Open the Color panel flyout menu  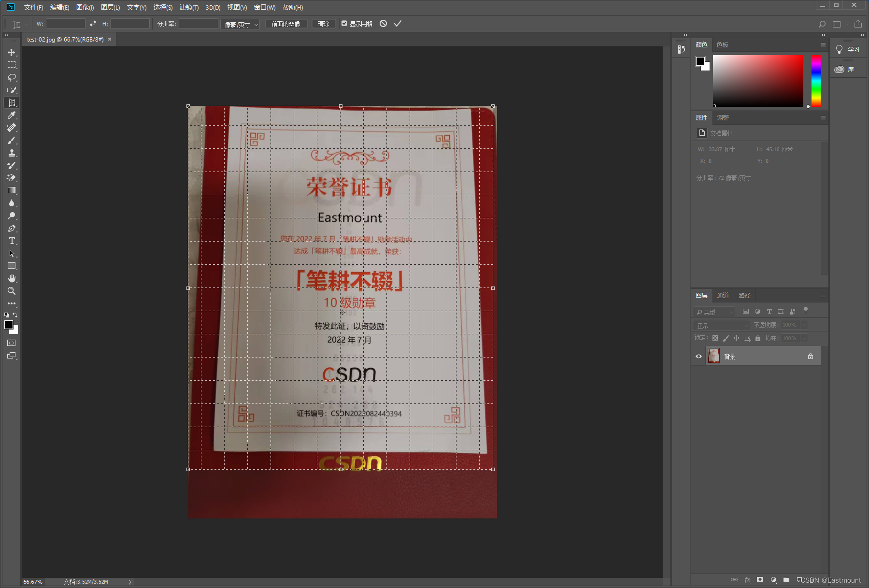(x=823, y=45)
